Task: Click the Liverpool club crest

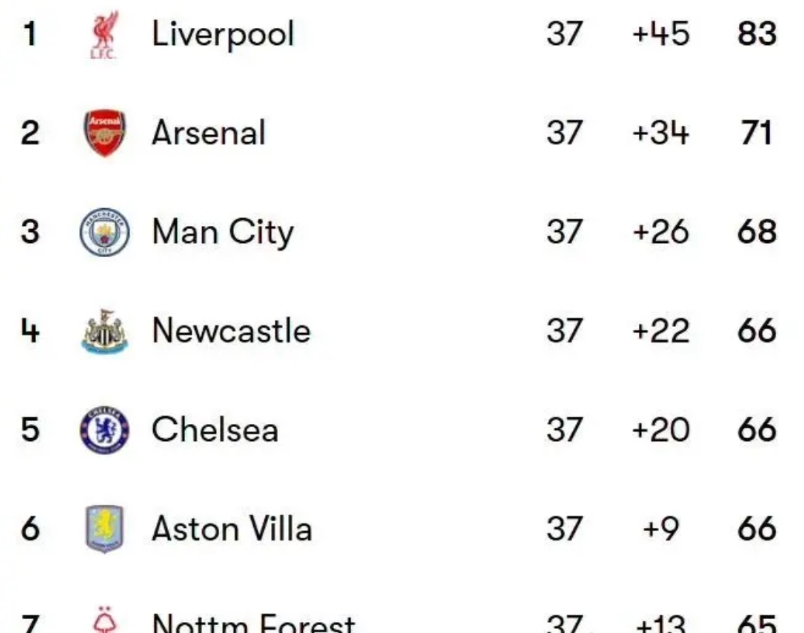Action: pyautogui.click(x=105, y=34)
